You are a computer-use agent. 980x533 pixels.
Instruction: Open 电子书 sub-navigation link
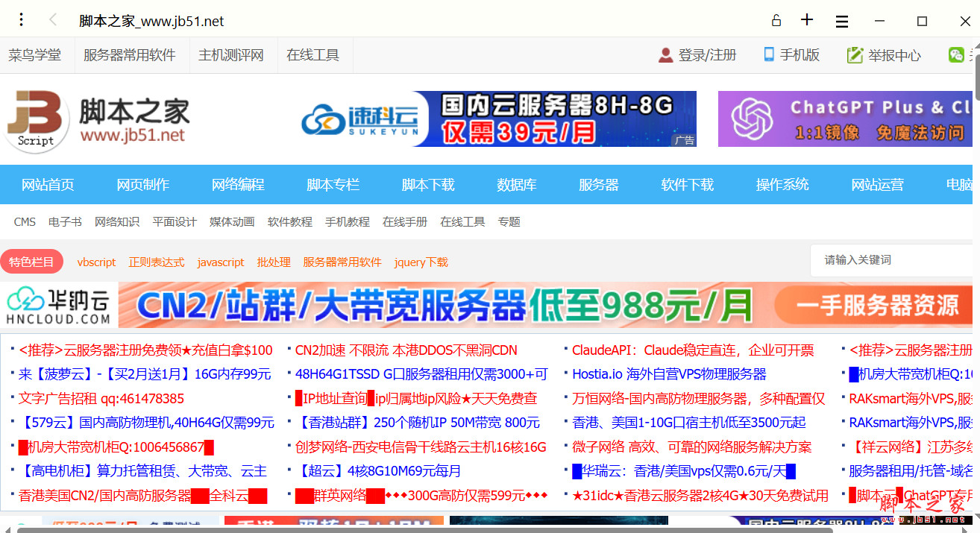(65, 222)
